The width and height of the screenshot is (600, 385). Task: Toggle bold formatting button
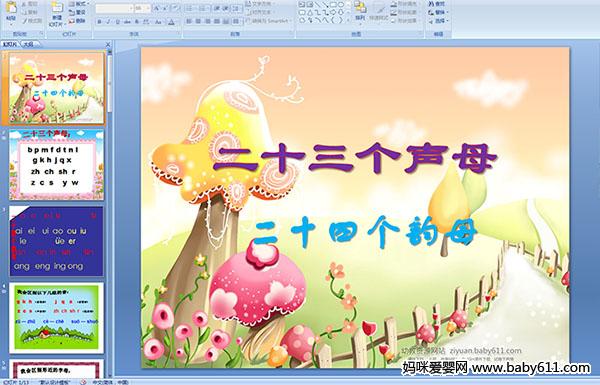click(99, 22)
